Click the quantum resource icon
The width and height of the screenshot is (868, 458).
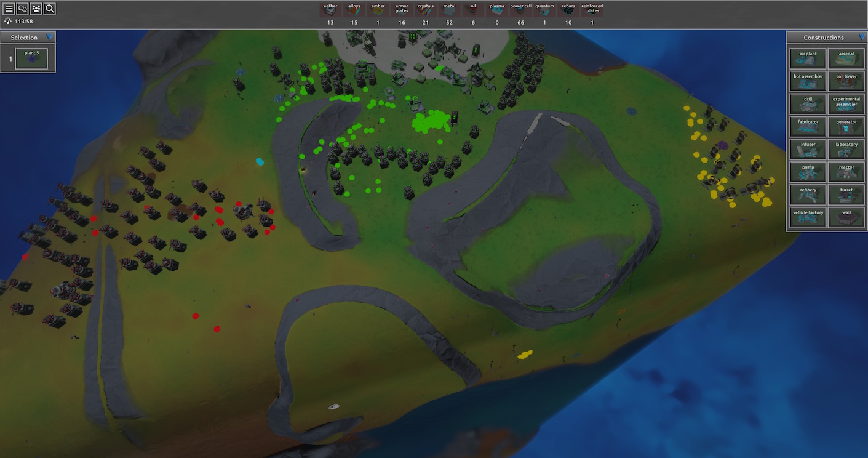click(x=544, y=9)
